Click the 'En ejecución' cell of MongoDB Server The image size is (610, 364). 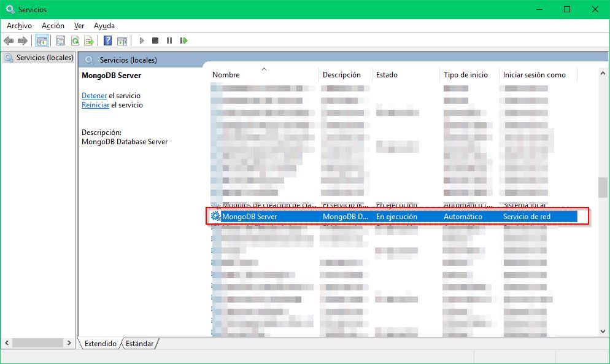click(x=396, y=217)
